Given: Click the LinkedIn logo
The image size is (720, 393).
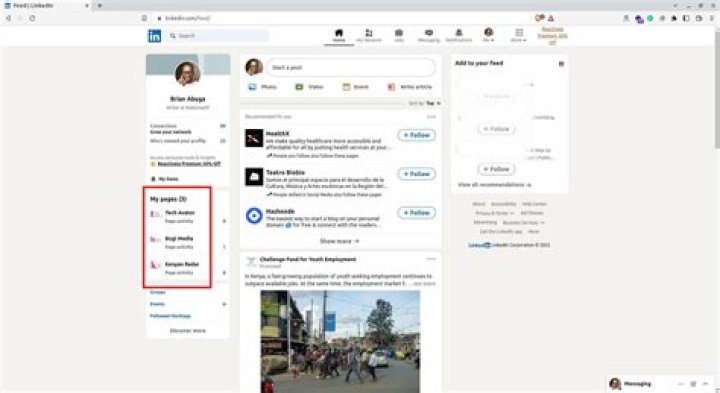Looking at the screenshot, I should (x=154, y=36).
